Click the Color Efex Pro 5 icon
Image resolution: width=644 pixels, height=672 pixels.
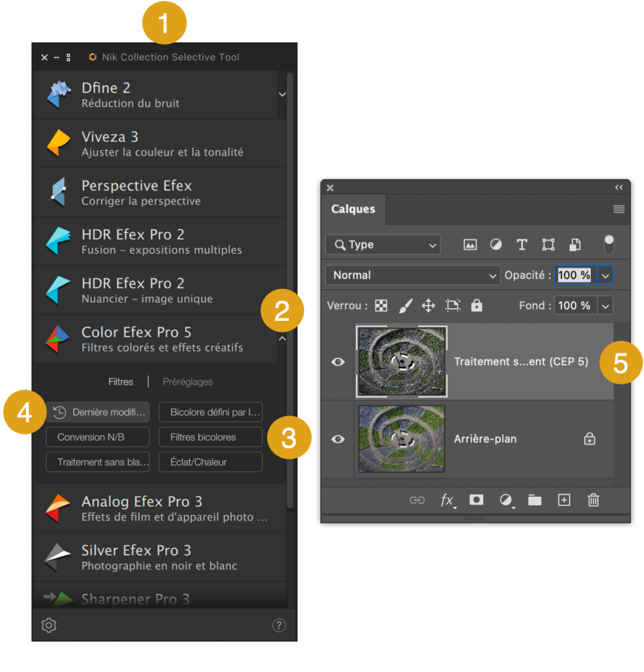point(58,339)
